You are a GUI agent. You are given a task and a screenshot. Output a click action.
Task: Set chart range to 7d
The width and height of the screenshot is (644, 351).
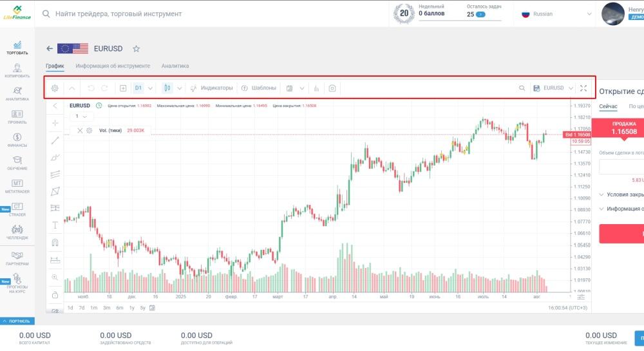81,308
